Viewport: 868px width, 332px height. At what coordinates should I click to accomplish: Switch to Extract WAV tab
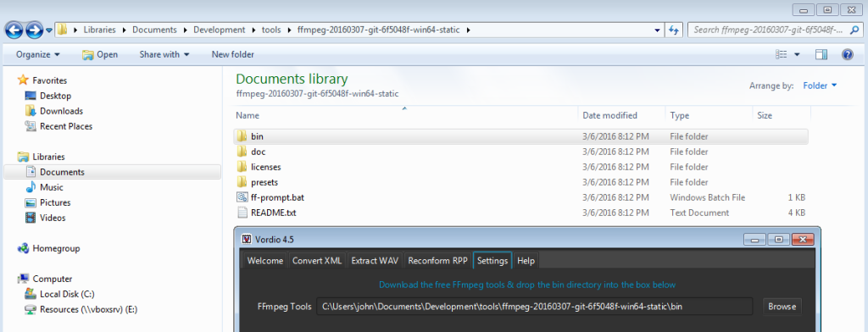pyautogui.click(x=376, y=261)
